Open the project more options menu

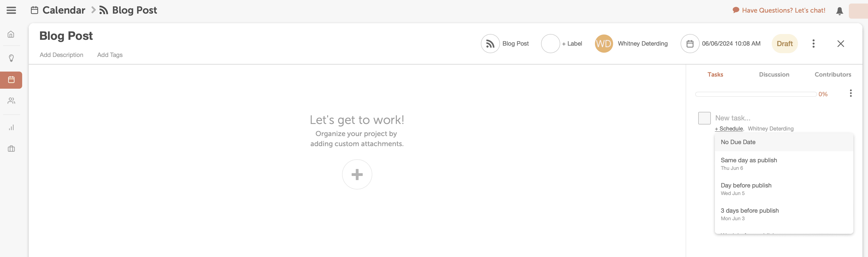pos(813,44)
